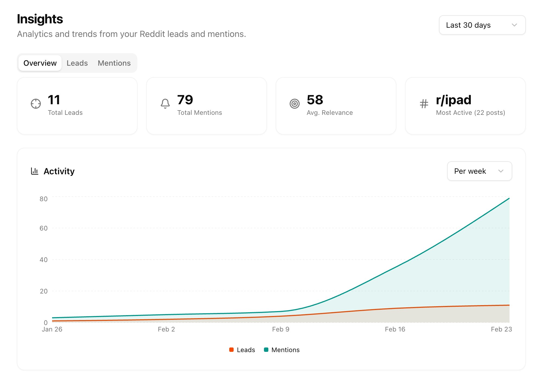Click the orange Leads legend marker

231,350
